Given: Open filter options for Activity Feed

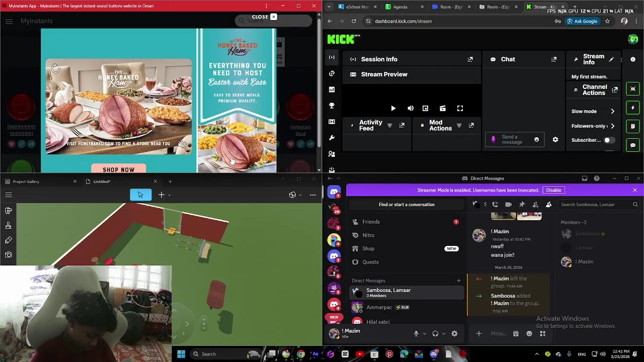Looking at the screenshot, I should click(389, 126).
